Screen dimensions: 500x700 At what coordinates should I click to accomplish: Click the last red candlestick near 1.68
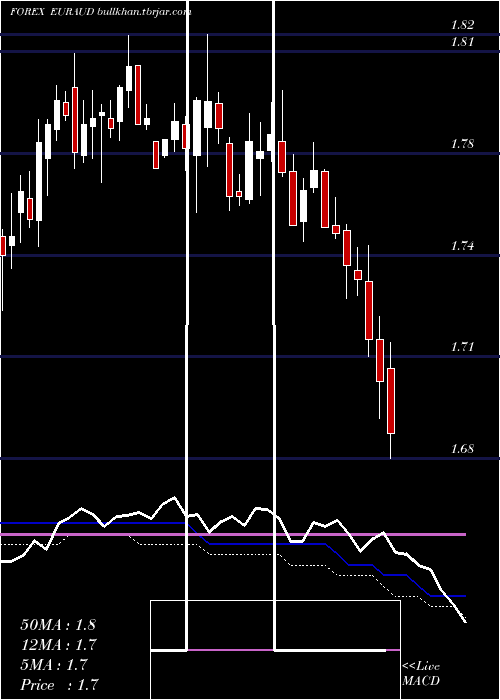[x=391, y=401]
